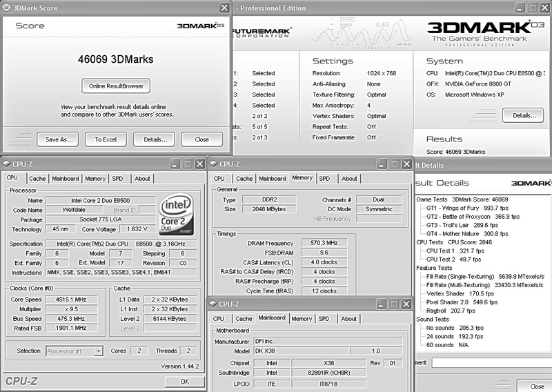Select CPU Test 1 result row
552x392 pixels.
[455, 251]
